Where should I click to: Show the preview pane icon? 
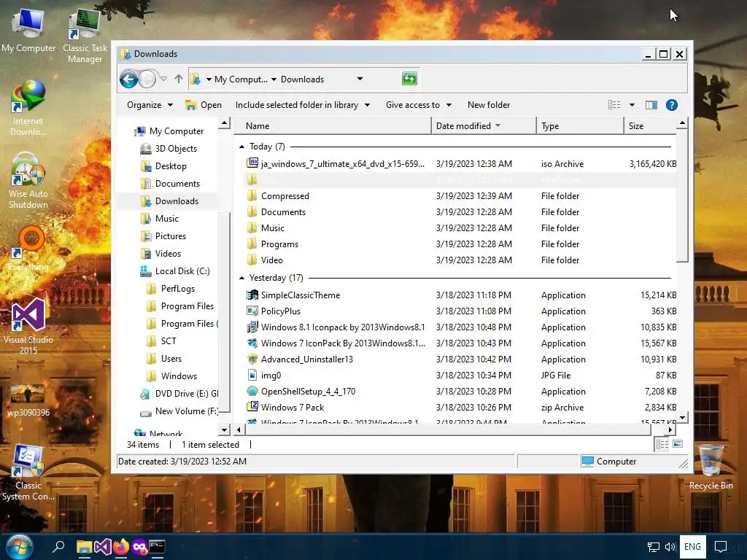(651, 105)
